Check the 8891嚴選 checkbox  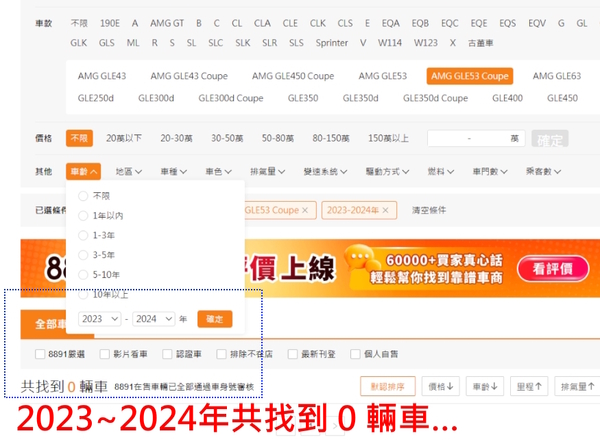point(39,354)
